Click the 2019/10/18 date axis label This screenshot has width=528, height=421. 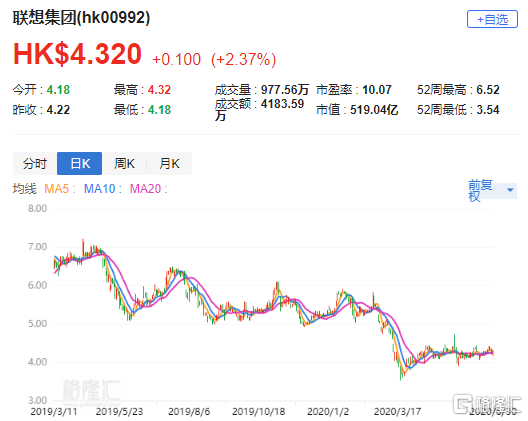point(259,412)
